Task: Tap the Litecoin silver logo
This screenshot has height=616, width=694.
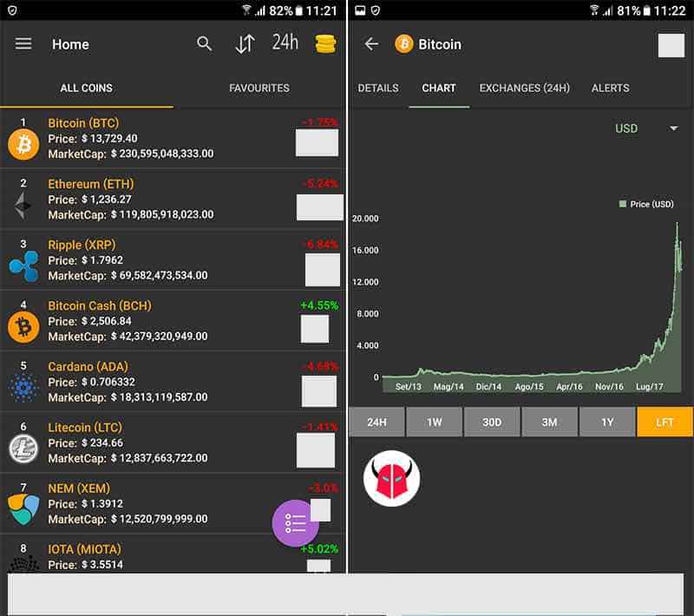Action: 23,449
